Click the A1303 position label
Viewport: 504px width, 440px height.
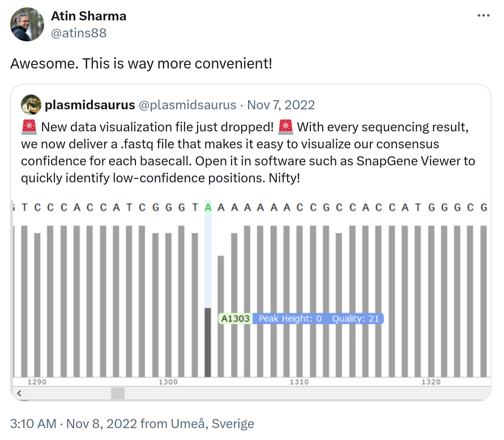pos(234,318)
